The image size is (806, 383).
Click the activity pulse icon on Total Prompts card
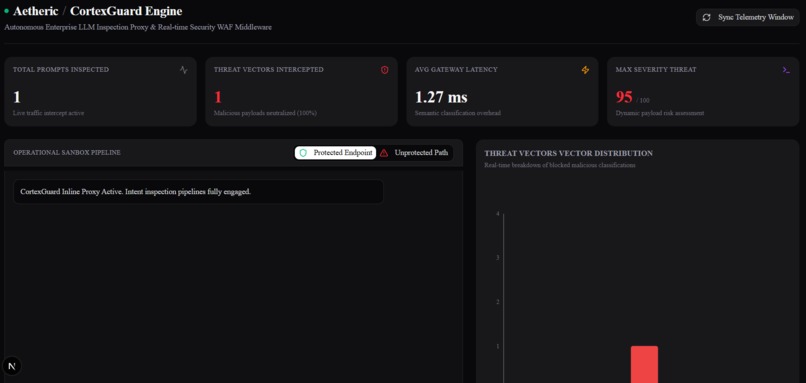pos(184,70)
